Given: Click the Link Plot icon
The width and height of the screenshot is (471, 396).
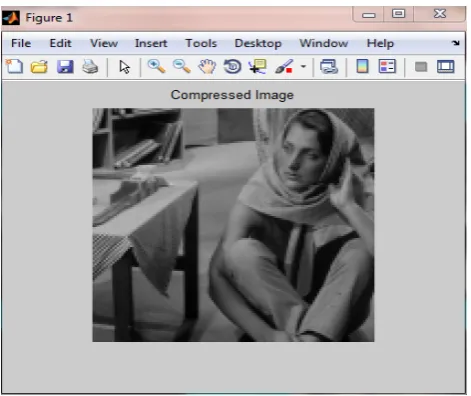Looking at the screenshot, I should (x=329, y=67).
